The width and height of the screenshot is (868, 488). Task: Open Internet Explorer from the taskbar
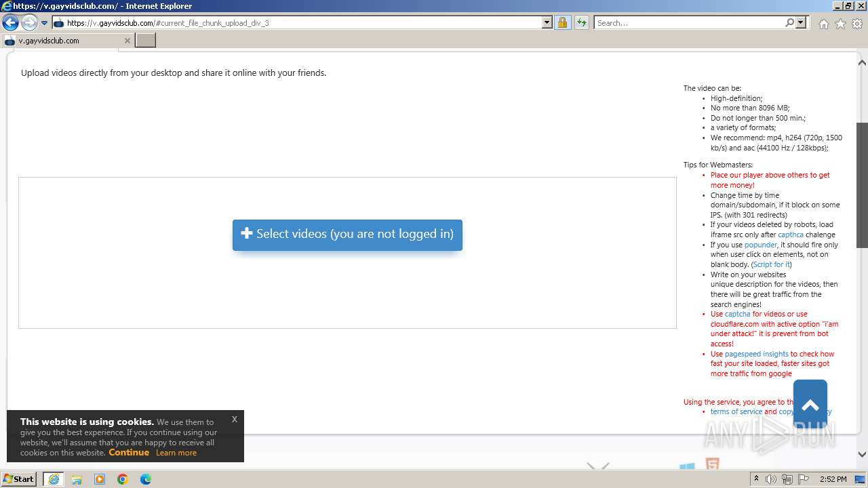pos(54,479)
